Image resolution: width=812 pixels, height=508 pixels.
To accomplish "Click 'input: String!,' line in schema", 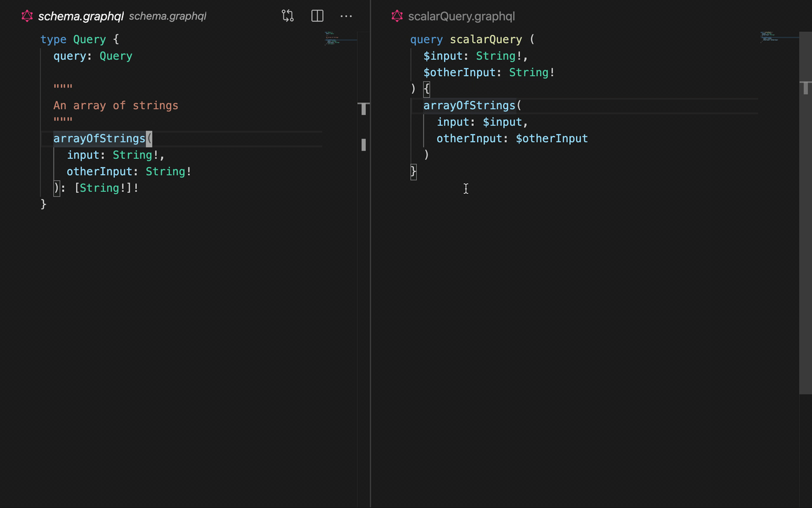I will pos(116,155).
